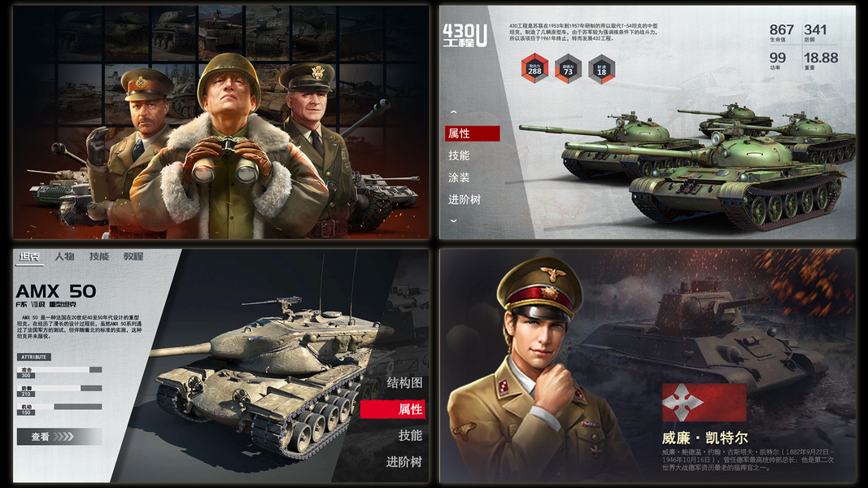Screen dimensions: 868x488
Task: Click the hexagon penetration icon showing 73
Action: (x=568, y=69)
